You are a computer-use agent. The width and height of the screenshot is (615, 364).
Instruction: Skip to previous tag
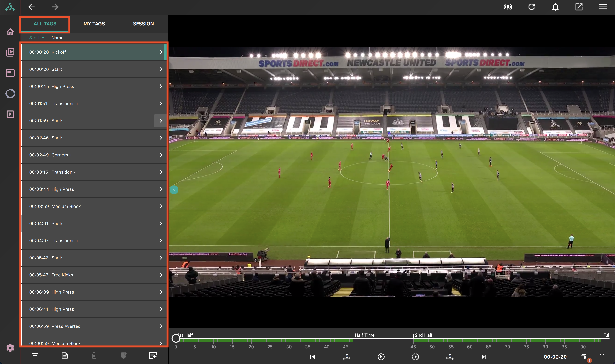point(312,357)
